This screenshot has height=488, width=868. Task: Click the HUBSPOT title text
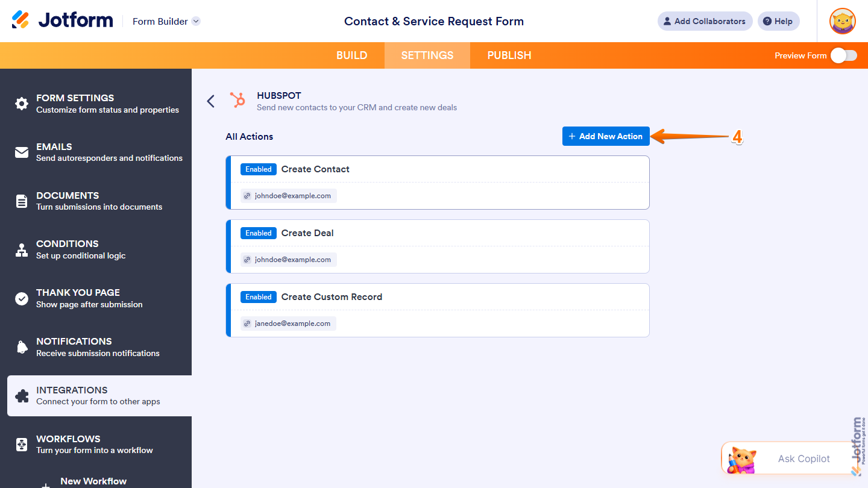tap(279, 95)
